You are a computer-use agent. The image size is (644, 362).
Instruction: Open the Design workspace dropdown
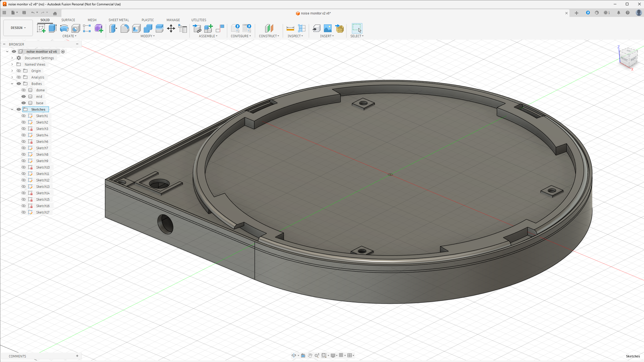tap(18, 28)
